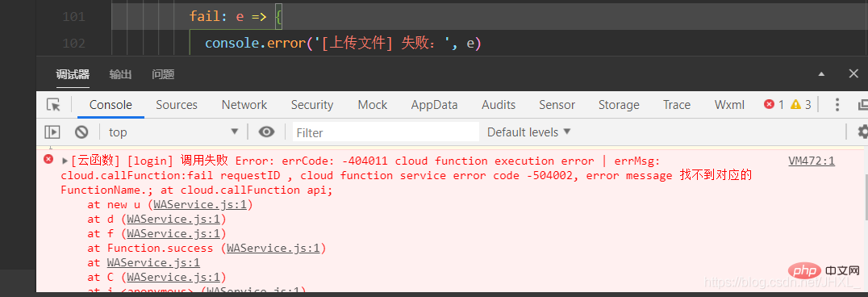Open the Default levels dropdown
This screenshot has height=297, width=868.
click(528, 132)
